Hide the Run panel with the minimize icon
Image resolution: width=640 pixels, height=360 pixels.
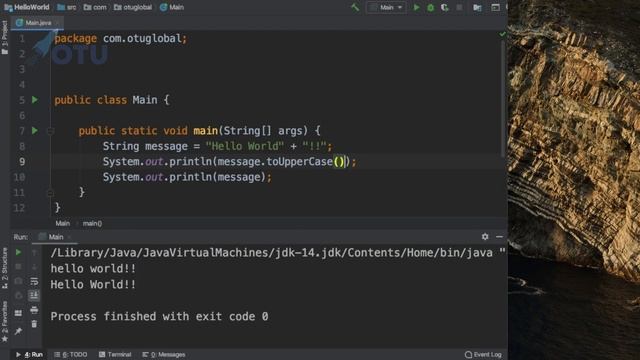pos(499,237)
